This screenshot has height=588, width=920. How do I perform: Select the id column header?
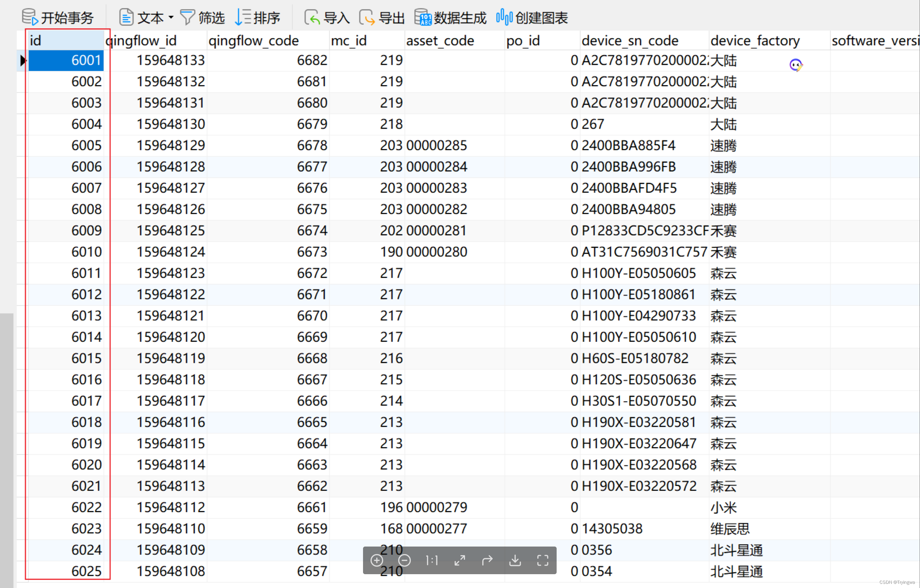[x=65, y=40]
